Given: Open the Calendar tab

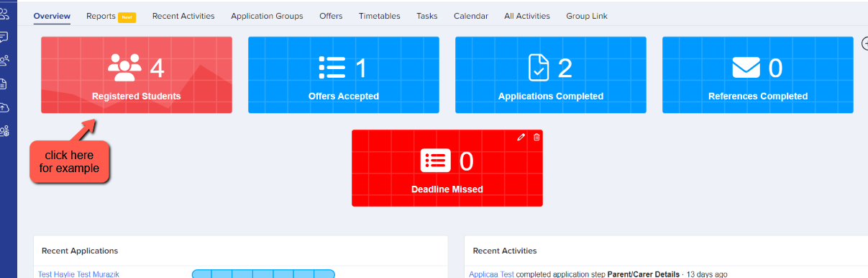Looking at the screenshot, I should 471,16.
